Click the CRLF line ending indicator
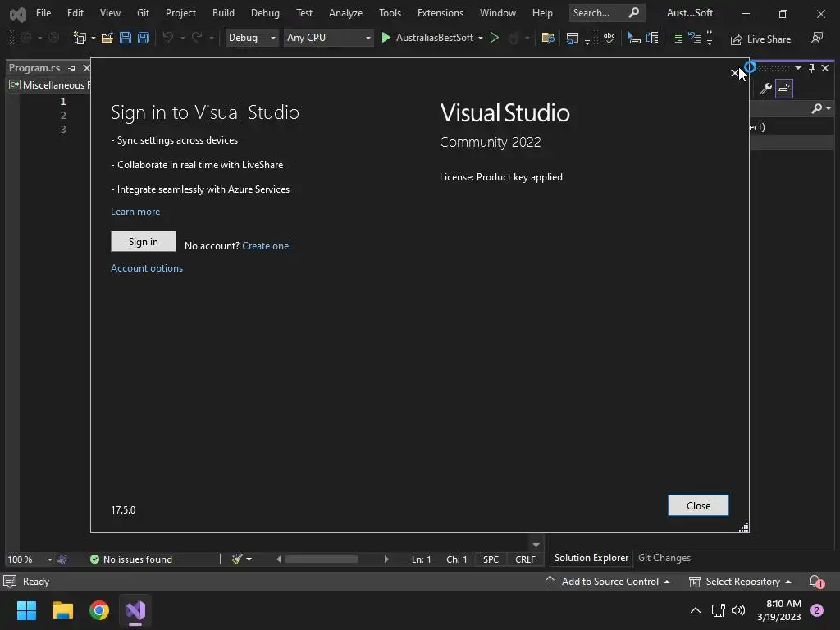This screenshot has width=840, height=630. pos(525,559)
